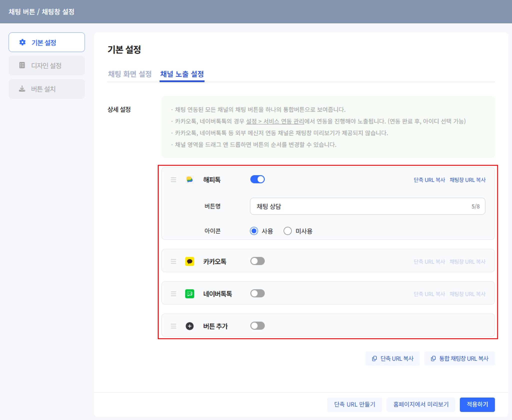Viewport: 512px width, 420px height.
Task: Click the KakaoTalk (카카오톡) yellow icon
Action: (x=189, y=261)
